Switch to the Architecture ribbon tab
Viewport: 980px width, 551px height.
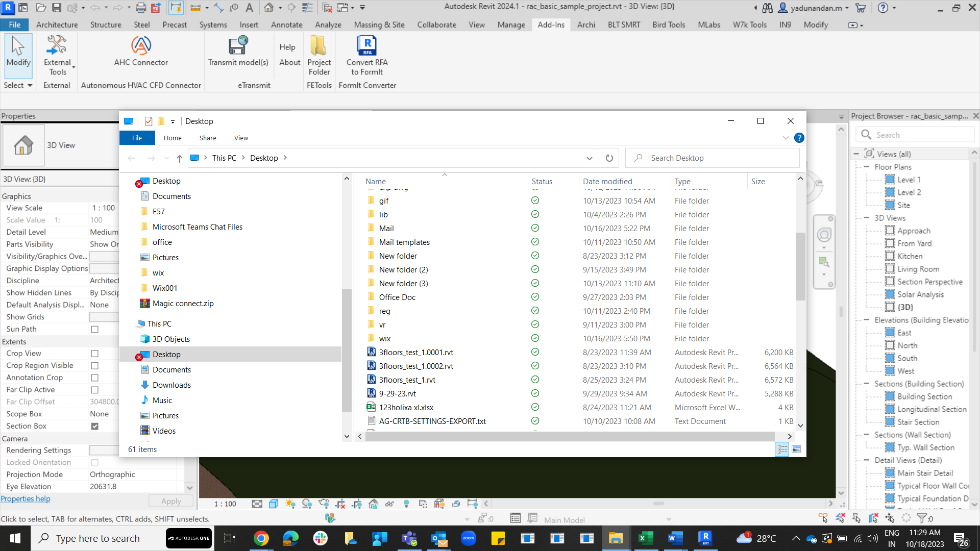57,24
